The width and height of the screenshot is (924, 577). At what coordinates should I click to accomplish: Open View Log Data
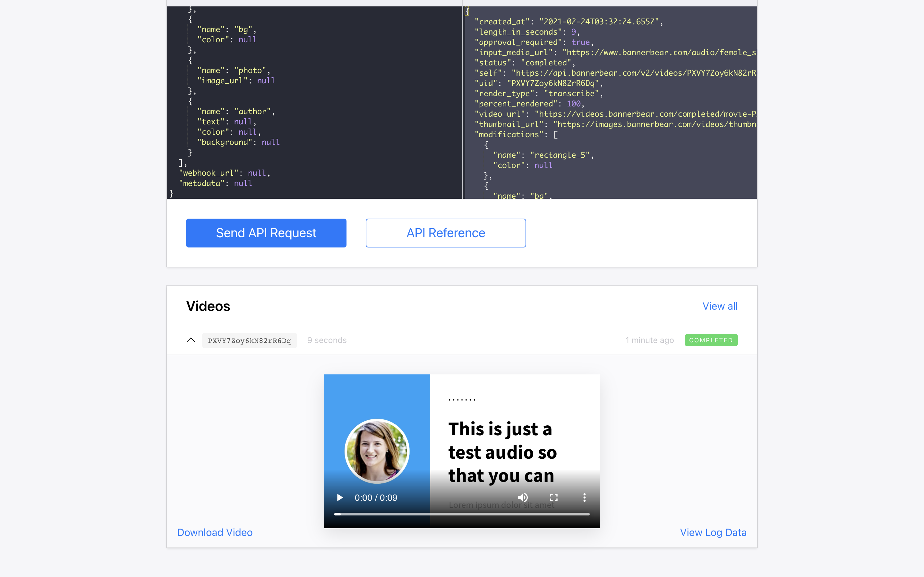tap(713, 532)
